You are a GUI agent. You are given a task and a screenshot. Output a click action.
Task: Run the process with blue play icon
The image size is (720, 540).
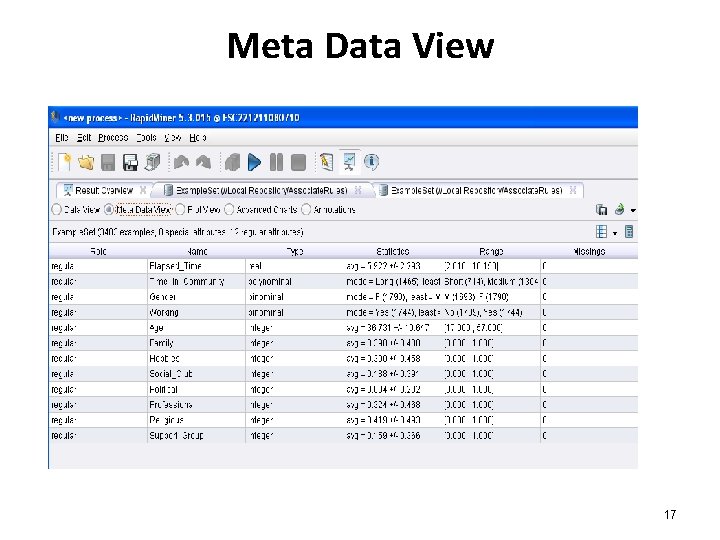[254, 163]
